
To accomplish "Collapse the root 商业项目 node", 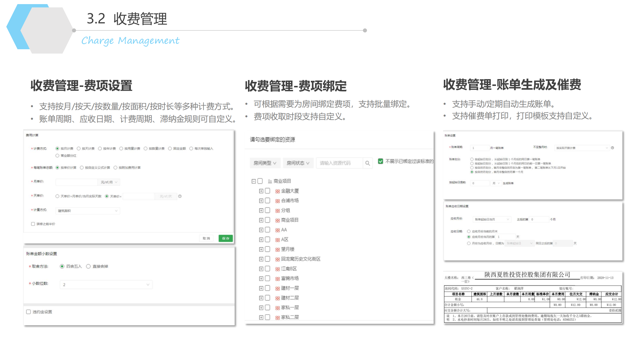I will [254, 181].
